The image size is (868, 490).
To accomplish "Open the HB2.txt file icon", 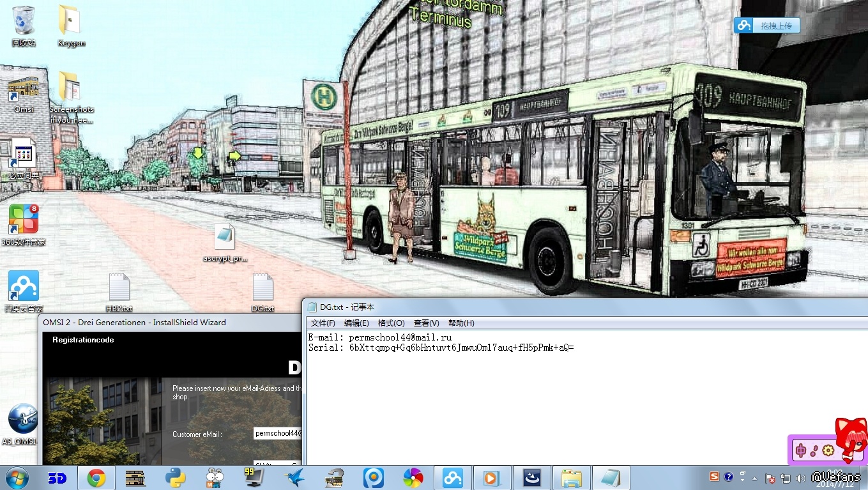I will point(119,289).
